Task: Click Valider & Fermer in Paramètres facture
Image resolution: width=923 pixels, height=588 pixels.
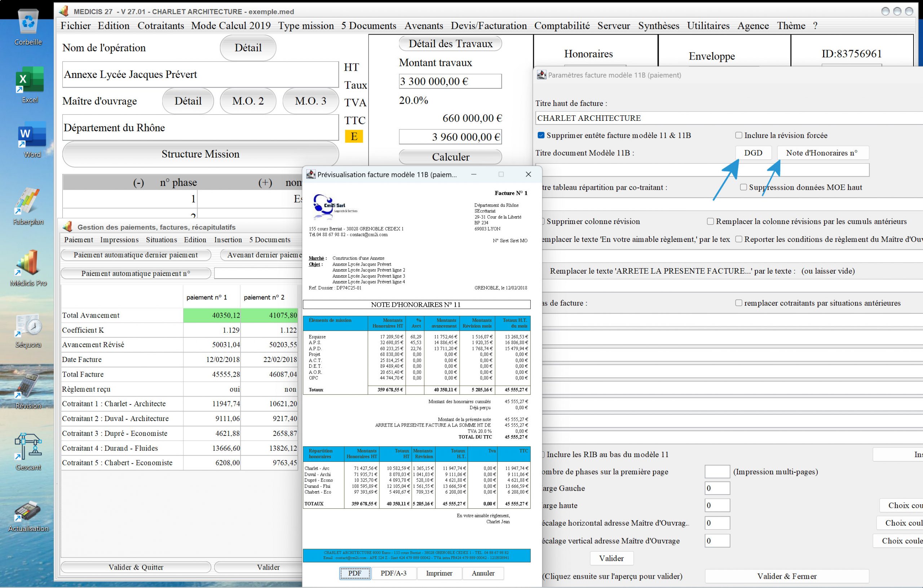Action: pos(787,576)
